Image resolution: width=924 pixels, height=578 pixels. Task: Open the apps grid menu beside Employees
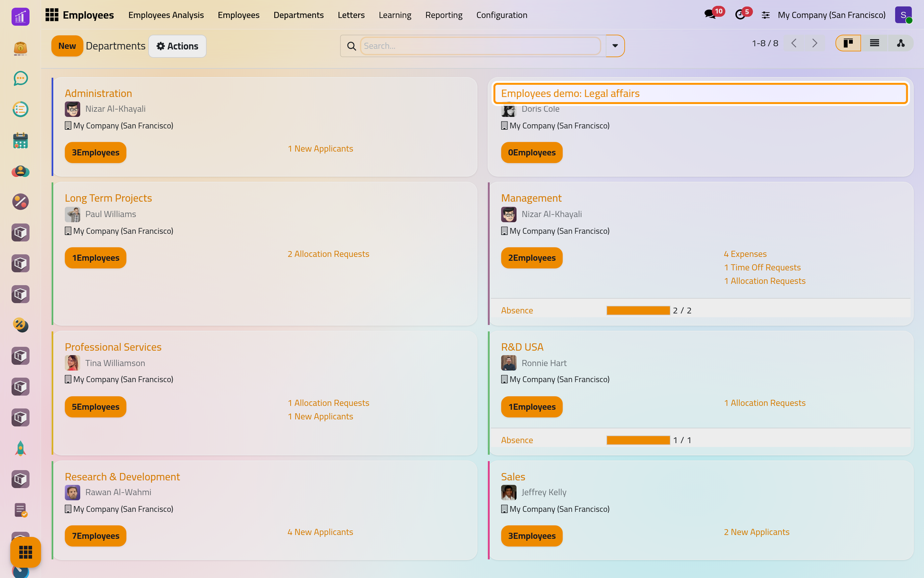coord(51,15)
